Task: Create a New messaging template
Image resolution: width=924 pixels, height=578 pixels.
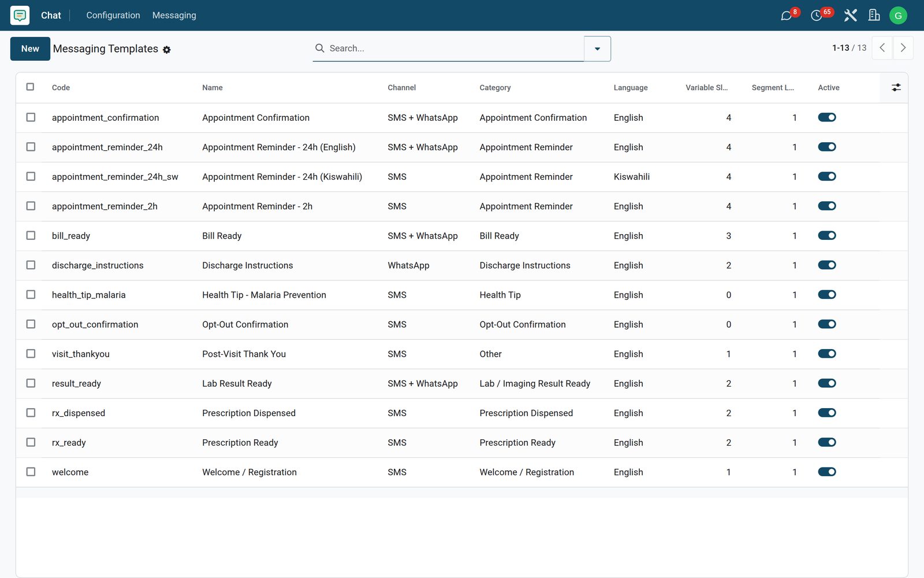Action: pyautogui.click(x=30, y=49)
